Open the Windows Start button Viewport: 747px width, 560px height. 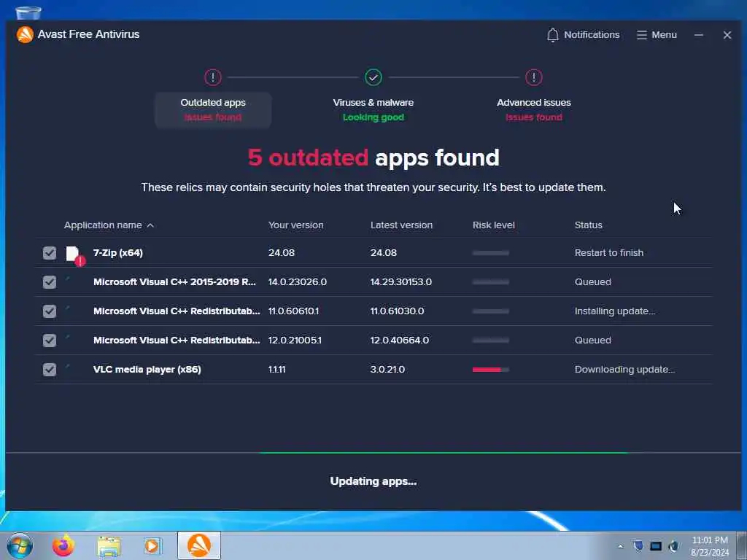20,545
